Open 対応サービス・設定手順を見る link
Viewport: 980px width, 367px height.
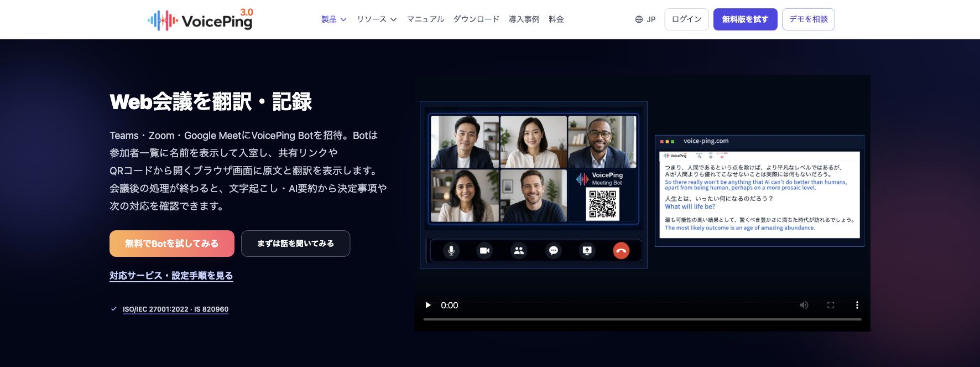(x=171, y=276)
